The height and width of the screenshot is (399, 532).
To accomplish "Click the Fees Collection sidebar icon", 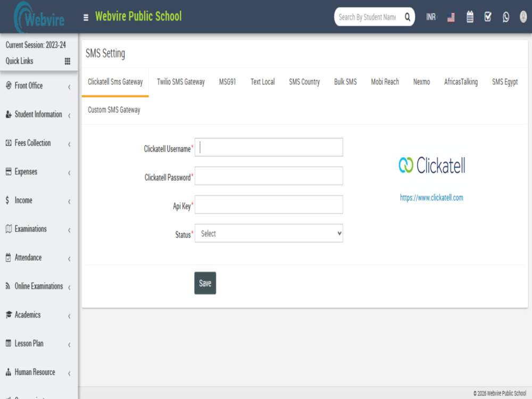I will click(x=9, y=143).
